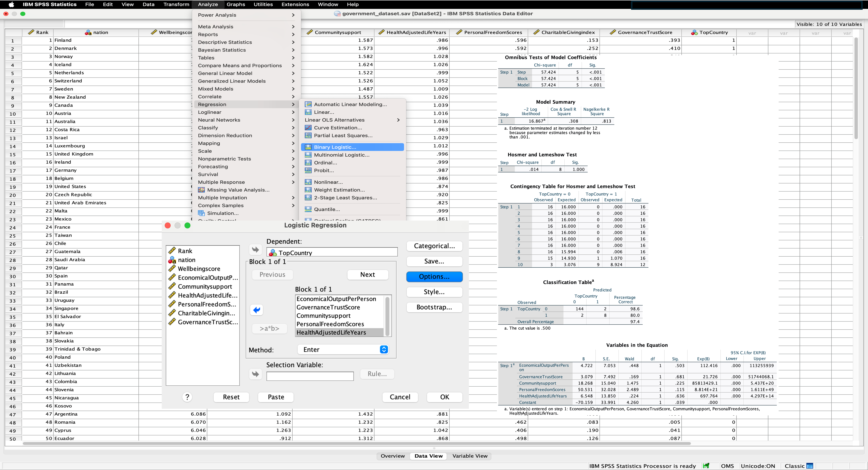Open the Graphs menu
868x470 pixels.
click(236, 4)
